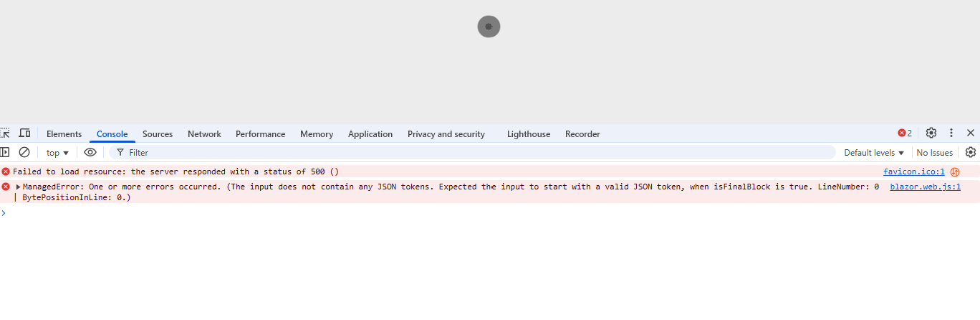Open the Default levels dropdown
Screen dimensions: 980x320
(x=874, y=153)
